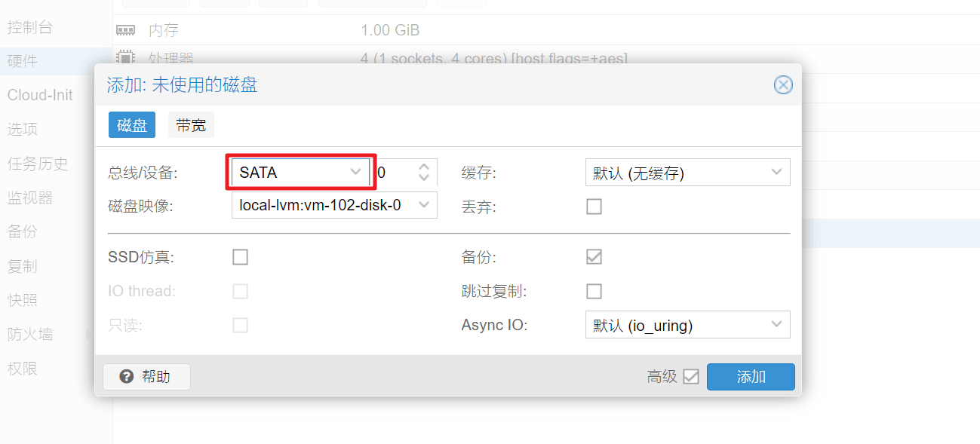
Task: Toggle the 跳过复制 checkbox
Action: click(594, 291)
